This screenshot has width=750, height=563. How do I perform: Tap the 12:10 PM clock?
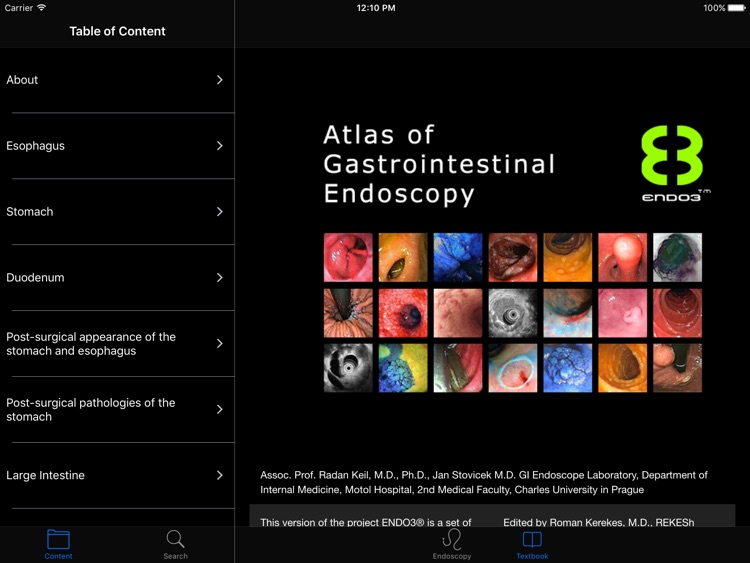coord(376,8)
